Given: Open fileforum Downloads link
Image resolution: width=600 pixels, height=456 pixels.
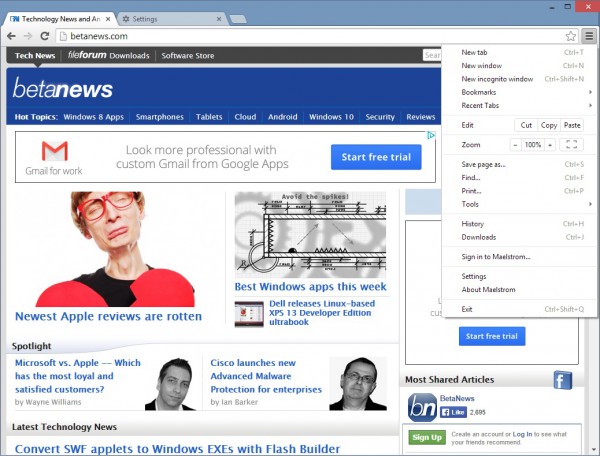Looking at the screenshot, I should point(109,55).
